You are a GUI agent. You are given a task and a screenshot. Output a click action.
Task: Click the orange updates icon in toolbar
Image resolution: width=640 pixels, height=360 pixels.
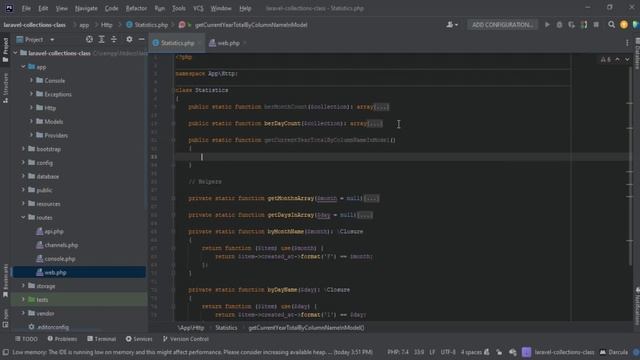pyautogui.click(x=624, y=25)
